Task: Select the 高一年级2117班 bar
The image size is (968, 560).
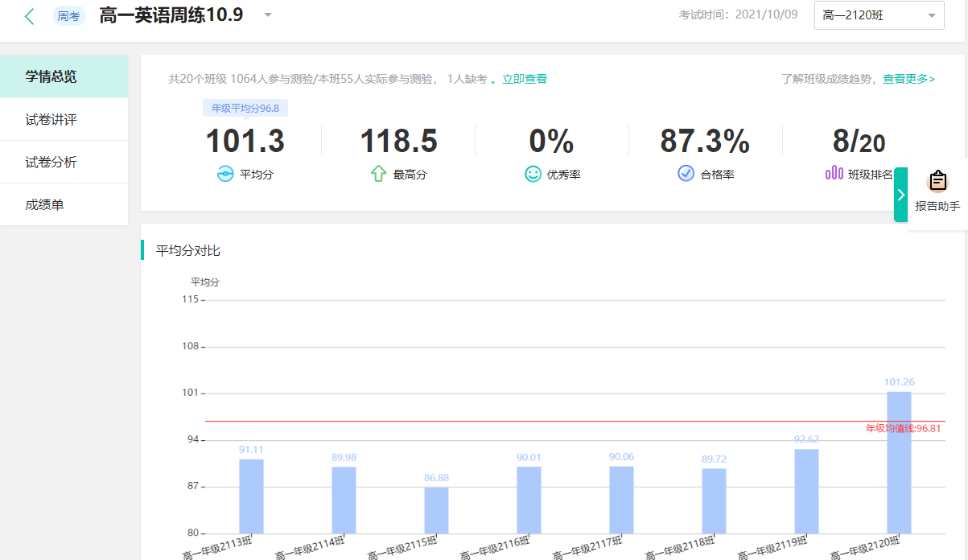Action: [621, 500]
